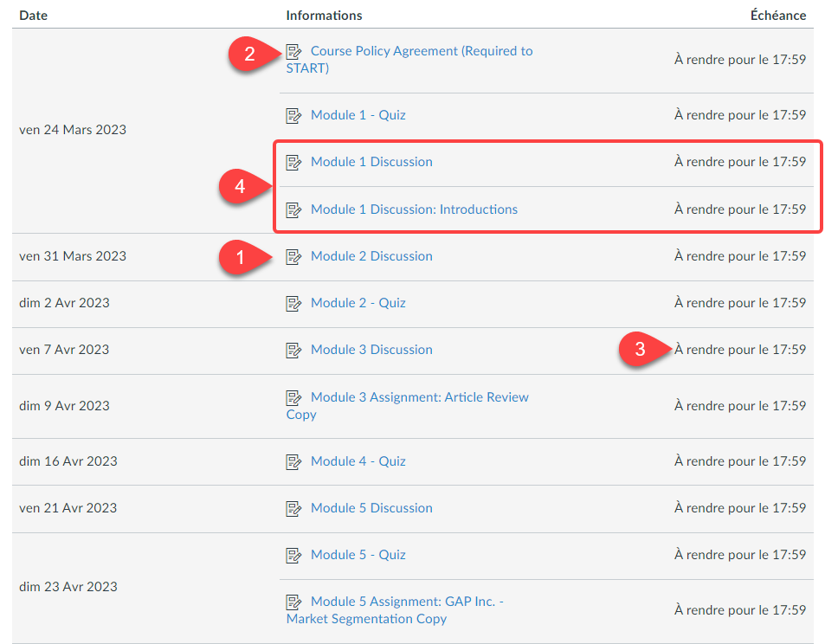The image size is (825, 644).
Task: Select the date dim 9 Avr 2023
Action: (x=64, y=406)
